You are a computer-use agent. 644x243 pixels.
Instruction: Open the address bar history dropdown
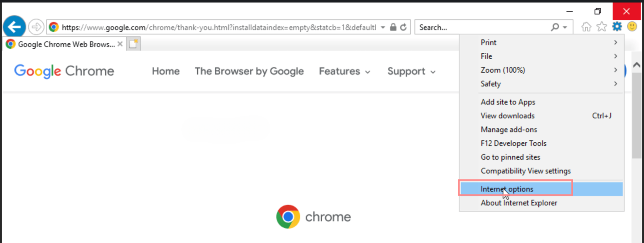[382, 27]
